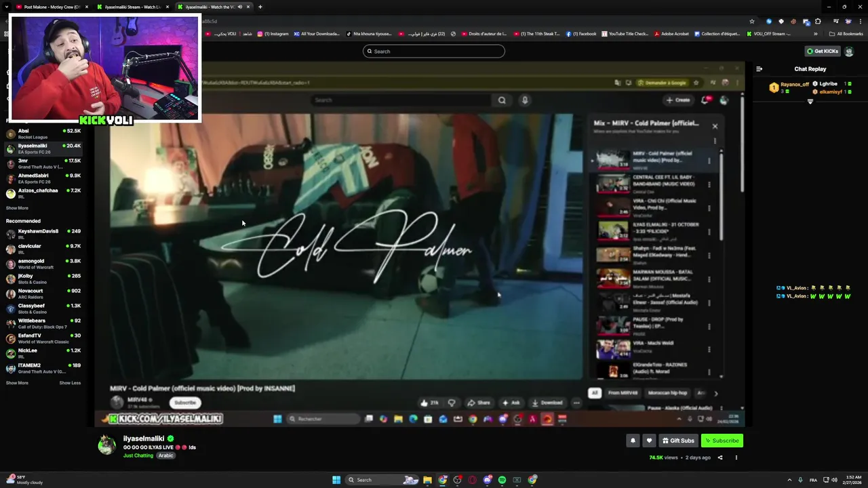
Task: Expand chat leaderboard arrow
Action: click(x=810, y=102)
